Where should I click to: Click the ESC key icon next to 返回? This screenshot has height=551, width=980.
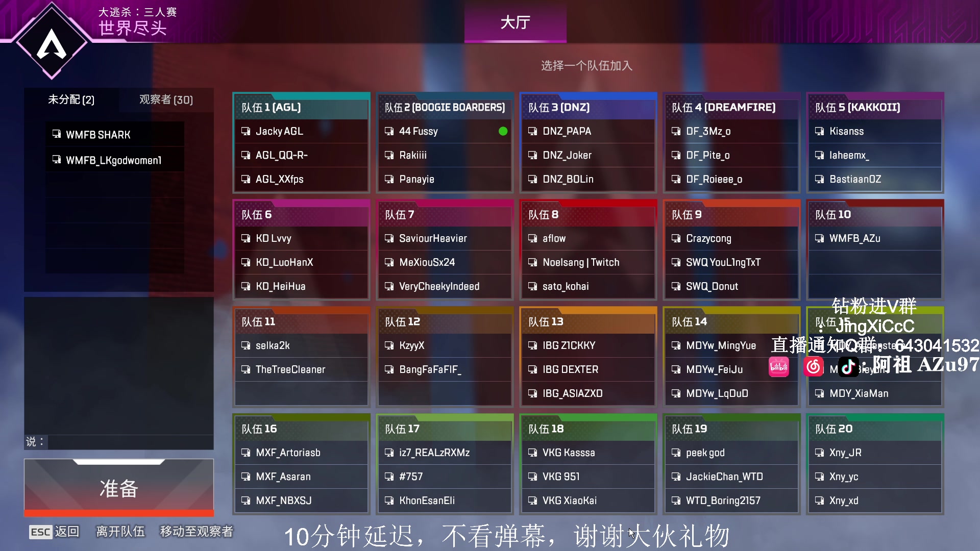click(x=40, y=532)
